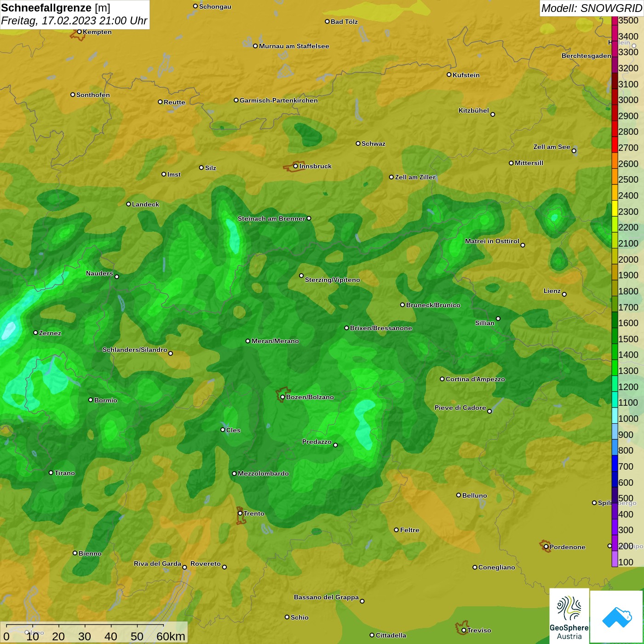
Task: Click the Bad Tölz marker dot
Action: point(327,21)
